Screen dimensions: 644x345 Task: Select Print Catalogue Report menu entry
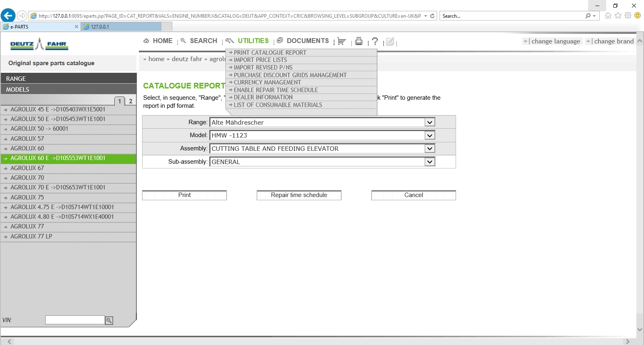pos(270,53)
